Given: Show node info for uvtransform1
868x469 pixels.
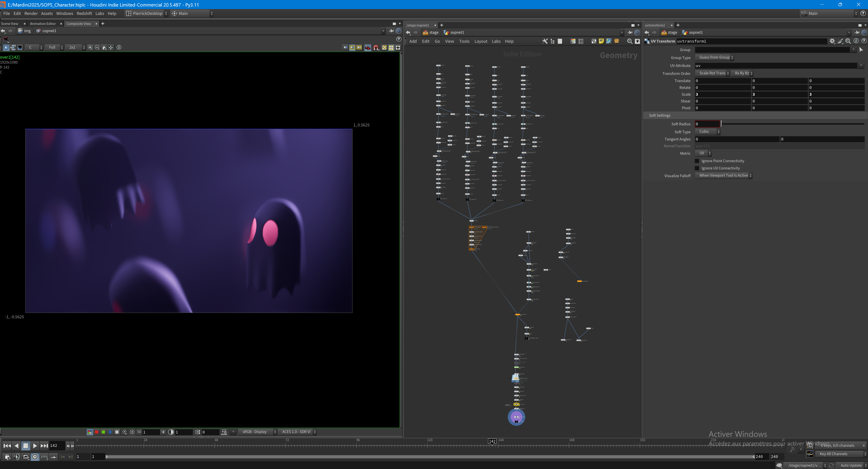Looking at the screenshot, I should point(856,41).
